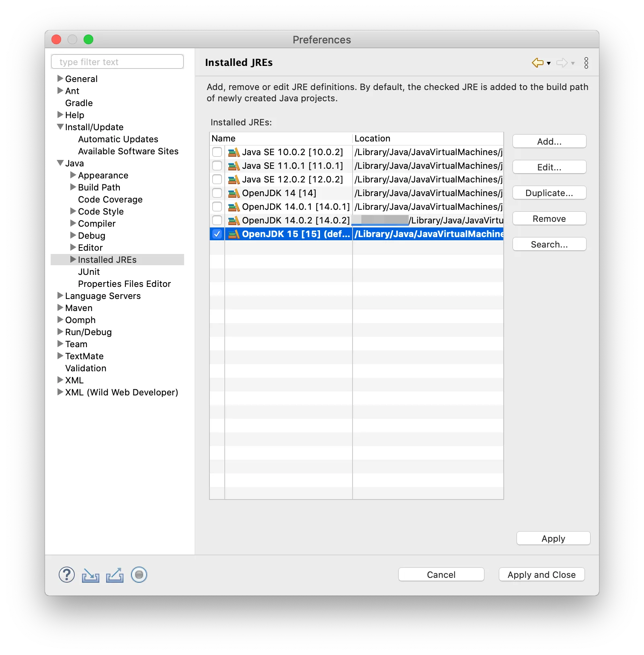The width and height of the screenshot is (644, 655).
Task: Open the forward history dropdown arrow
Action: [x=573, y=63]
